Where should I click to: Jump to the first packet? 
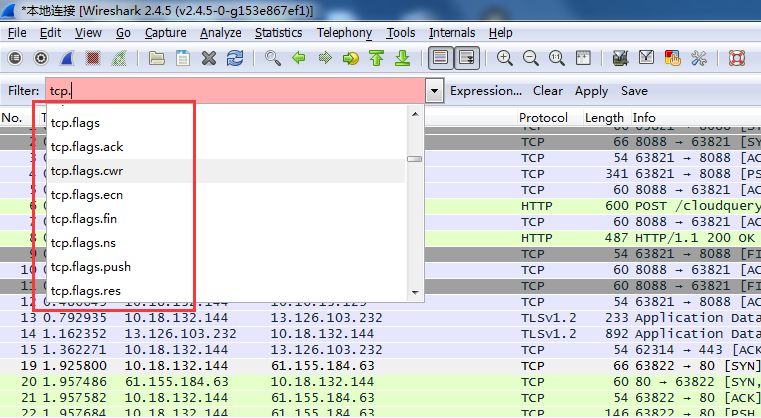tap(377, 59)
